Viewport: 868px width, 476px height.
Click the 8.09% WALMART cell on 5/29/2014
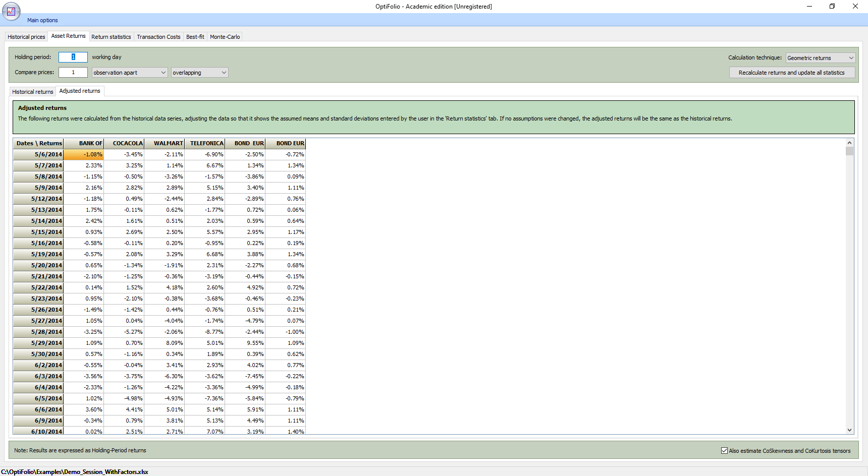click(165, 343)
